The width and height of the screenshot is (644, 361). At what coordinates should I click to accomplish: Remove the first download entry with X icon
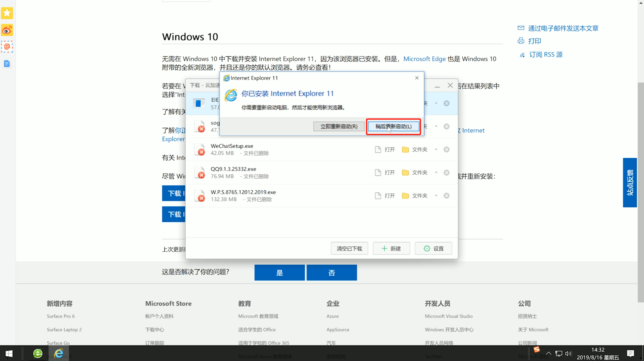446,103
